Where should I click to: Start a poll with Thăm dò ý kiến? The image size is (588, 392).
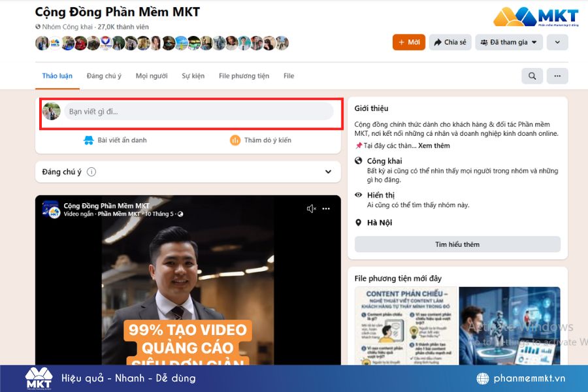pos(260,140)
